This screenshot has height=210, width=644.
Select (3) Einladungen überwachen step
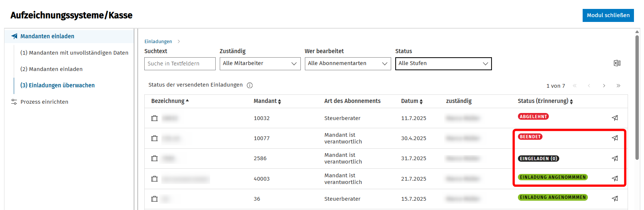coord(57,85)
